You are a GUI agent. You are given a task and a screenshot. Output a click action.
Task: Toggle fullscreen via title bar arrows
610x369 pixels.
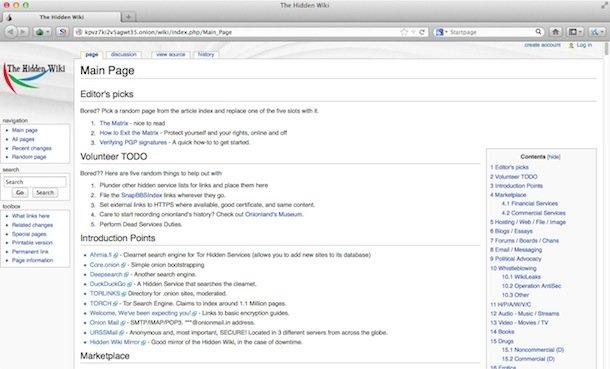[x=604, y=5]
